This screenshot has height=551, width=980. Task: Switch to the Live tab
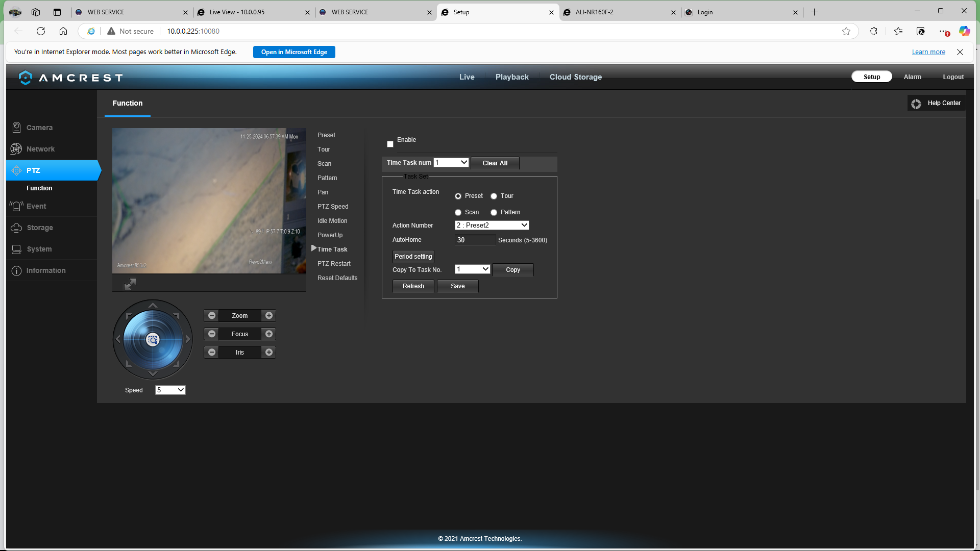coord(467,77)
